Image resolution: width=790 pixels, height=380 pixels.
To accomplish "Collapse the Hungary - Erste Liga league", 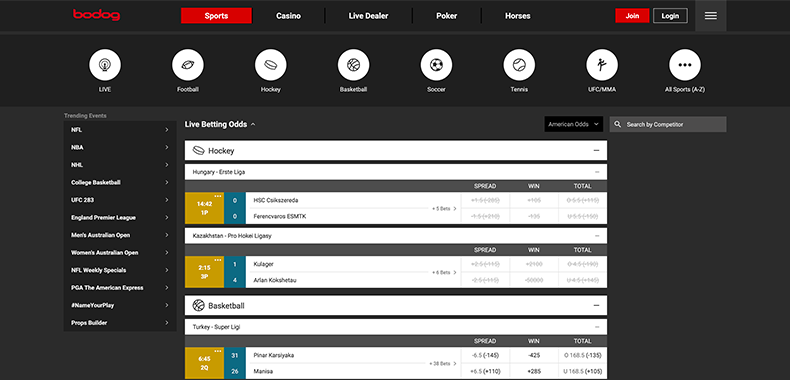I will (x=597, y=172).
